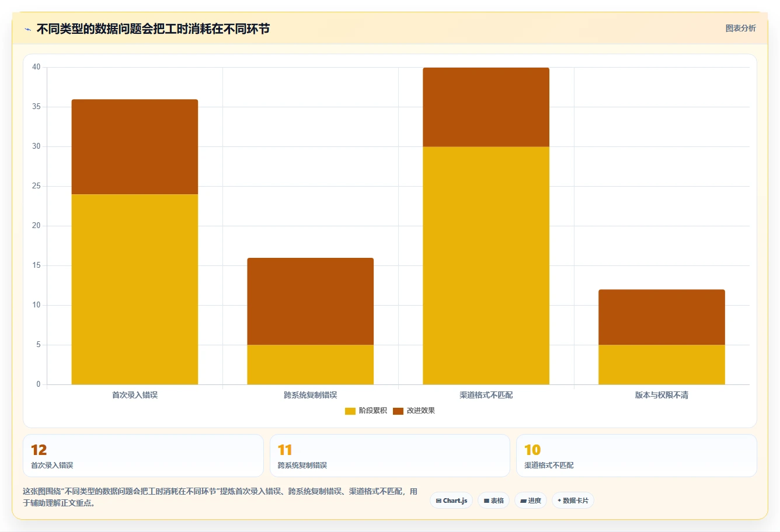This screenshot has height=532, width=780.
Task: Open the stat card showing 10
Action: pos(637,456)
